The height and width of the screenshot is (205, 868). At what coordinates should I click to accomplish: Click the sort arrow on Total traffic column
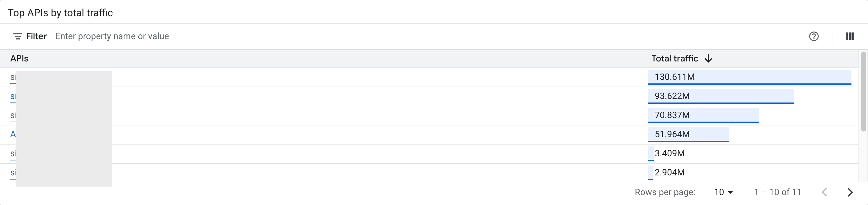click(x=709, y=58)
